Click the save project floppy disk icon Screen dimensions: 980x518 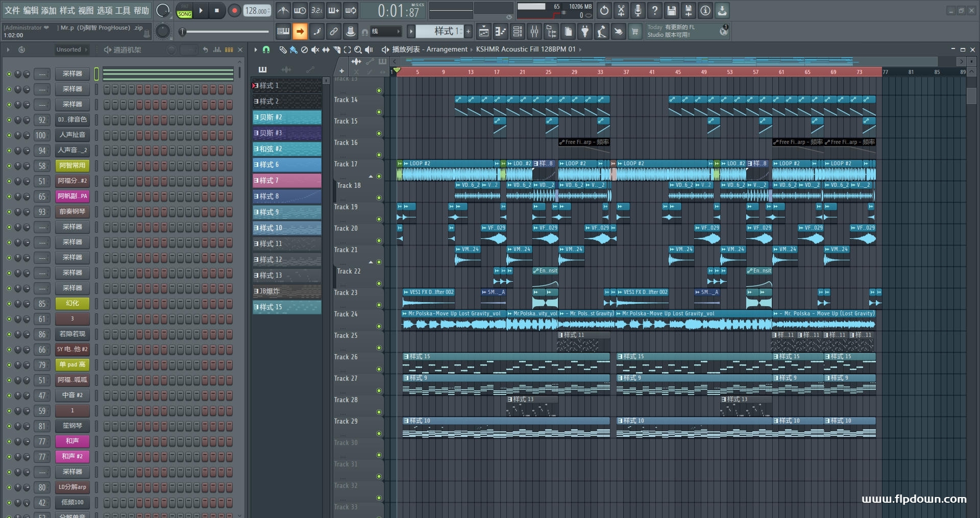tap(672, 10)
